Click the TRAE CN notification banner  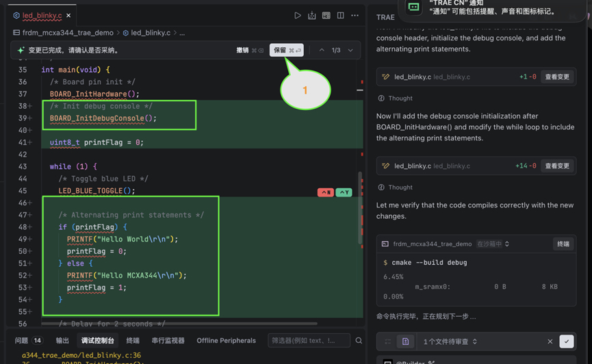pos(491,9)
